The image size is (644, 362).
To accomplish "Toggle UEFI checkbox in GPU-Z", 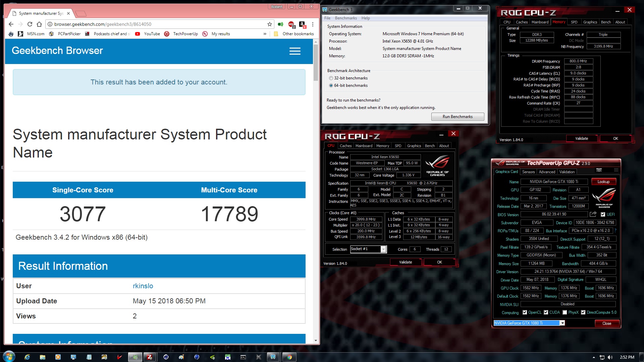I will [x=603, y=215].
